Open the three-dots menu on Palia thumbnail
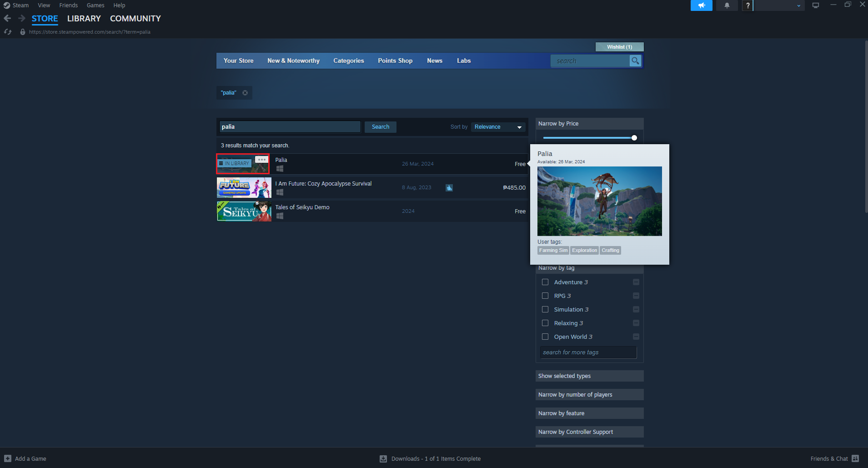 tap(261, 160)
